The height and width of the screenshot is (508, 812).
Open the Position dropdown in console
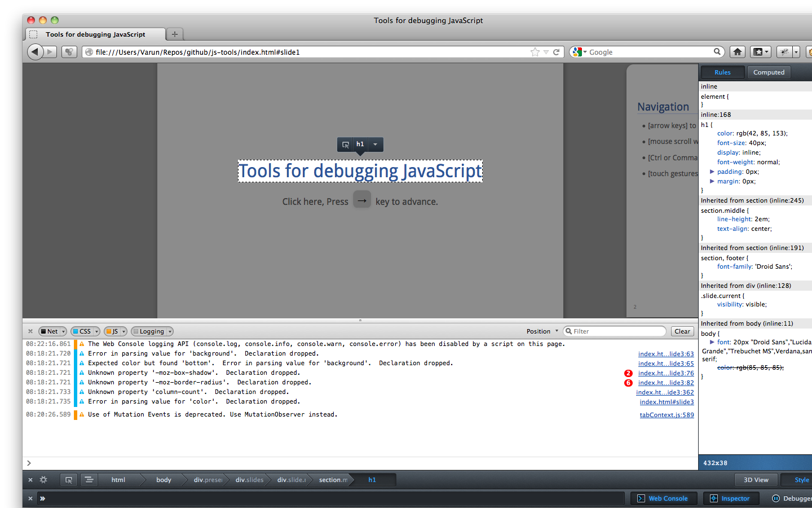(x=542, y=331)
